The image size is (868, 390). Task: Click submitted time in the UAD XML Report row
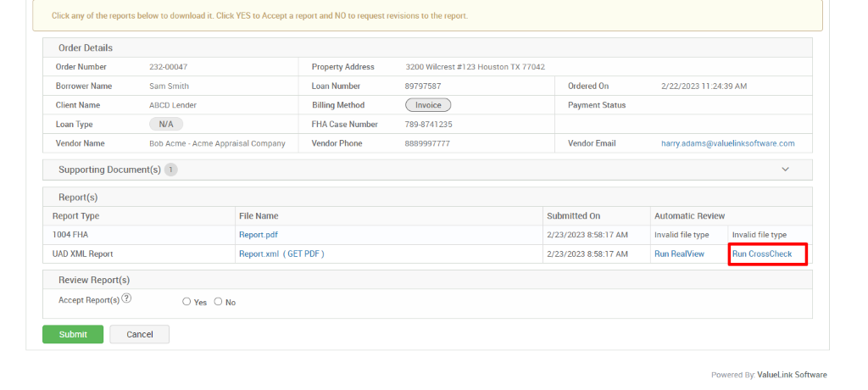(x=587, y=253)
